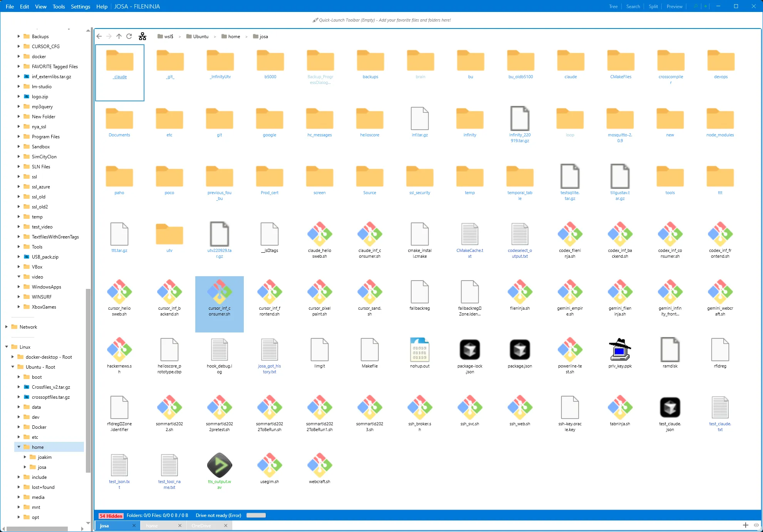Navigate to home in breadcrumb

231,36
